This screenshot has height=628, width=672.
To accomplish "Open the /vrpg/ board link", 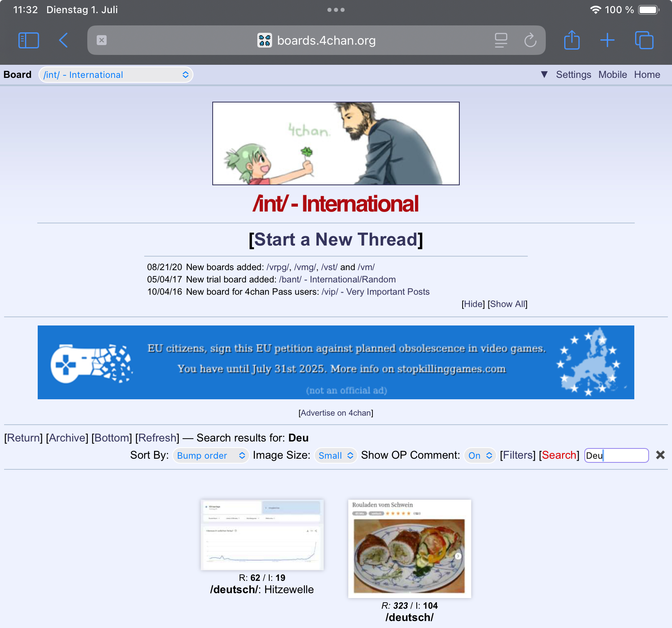I will pos(277,267).
